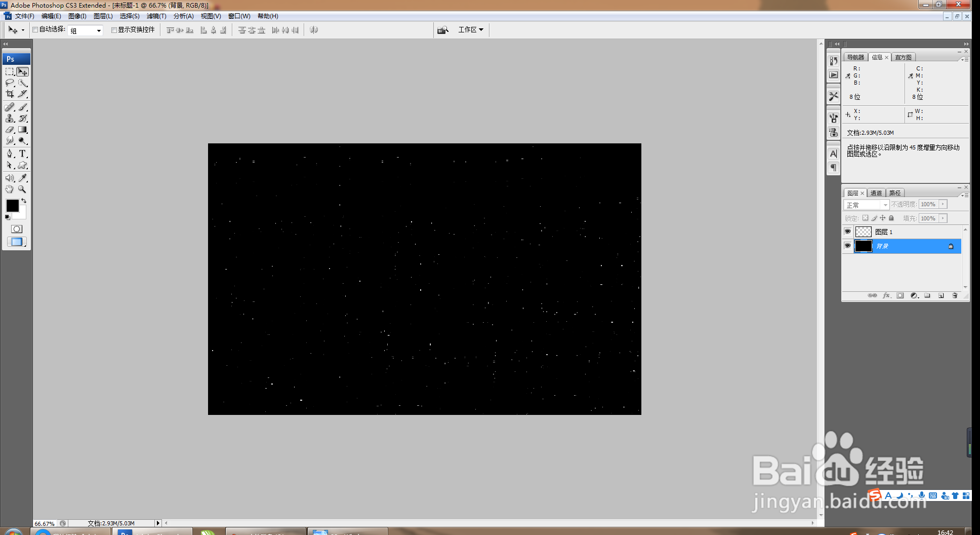The image size is (980, 535).
Task: Click the background color swatch
Action: coord(21,214)
